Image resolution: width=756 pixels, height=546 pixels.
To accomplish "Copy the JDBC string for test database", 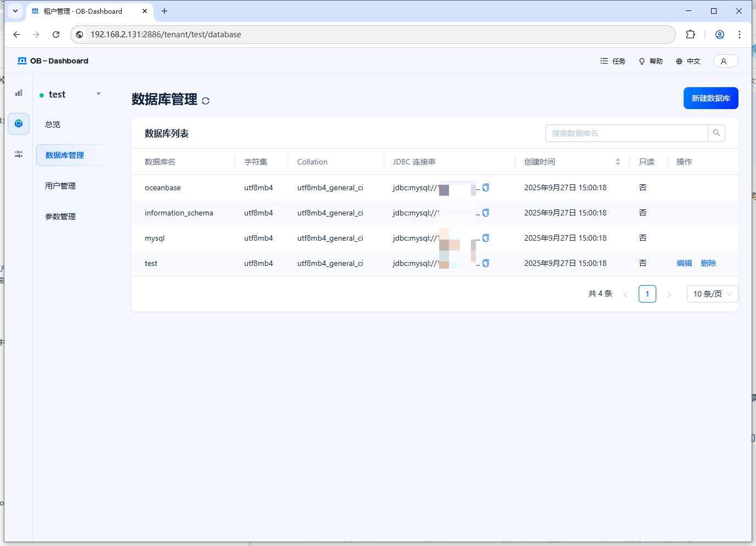I will (x=486, y=263).
